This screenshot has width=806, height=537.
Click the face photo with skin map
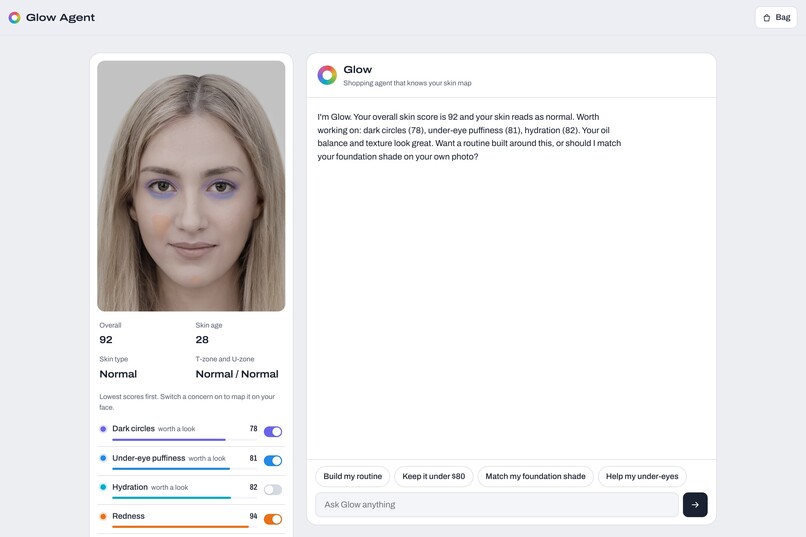191,186
